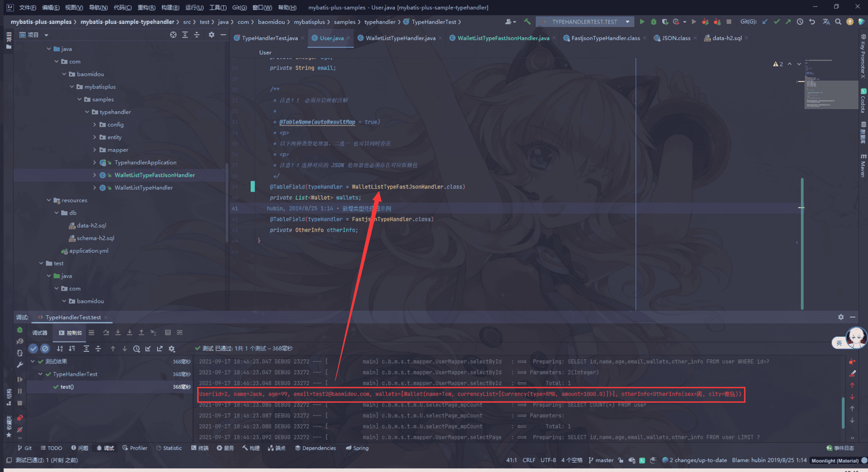The height and width of the screenshot is (472, 868).
Task: Click the Git update project arrow
Action: coord(765,22)
